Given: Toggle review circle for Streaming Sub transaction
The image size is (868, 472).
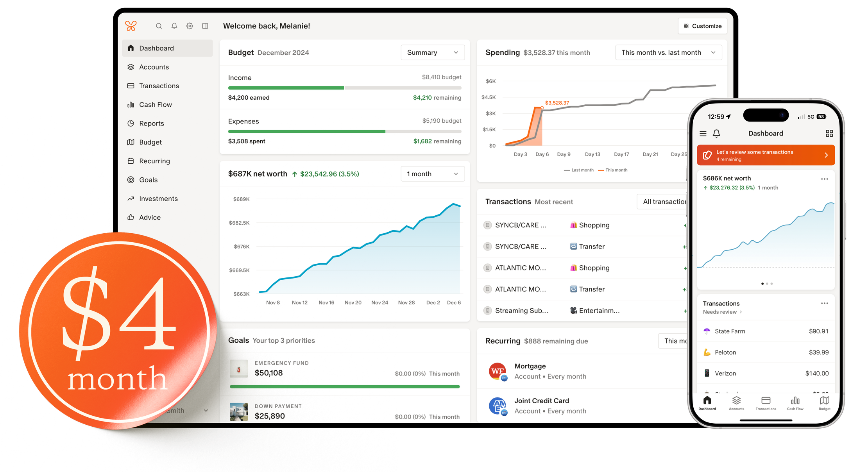Looking at the screenshot, I should click(487, 311).
